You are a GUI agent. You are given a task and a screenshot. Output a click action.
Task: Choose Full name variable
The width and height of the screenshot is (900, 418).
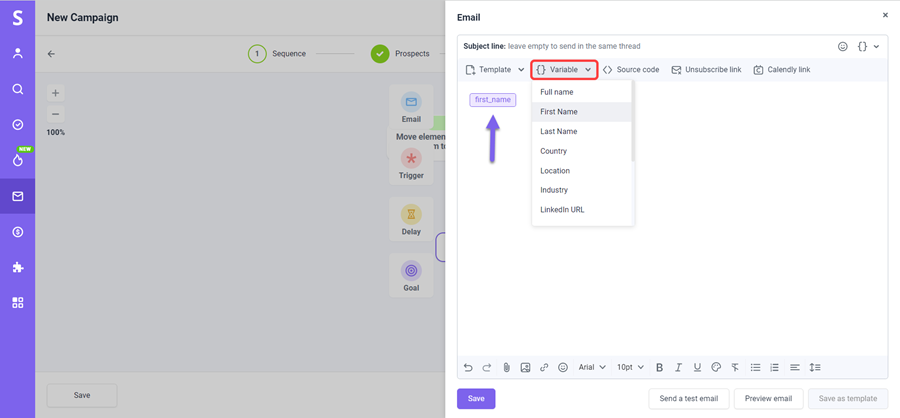point(581,92)
